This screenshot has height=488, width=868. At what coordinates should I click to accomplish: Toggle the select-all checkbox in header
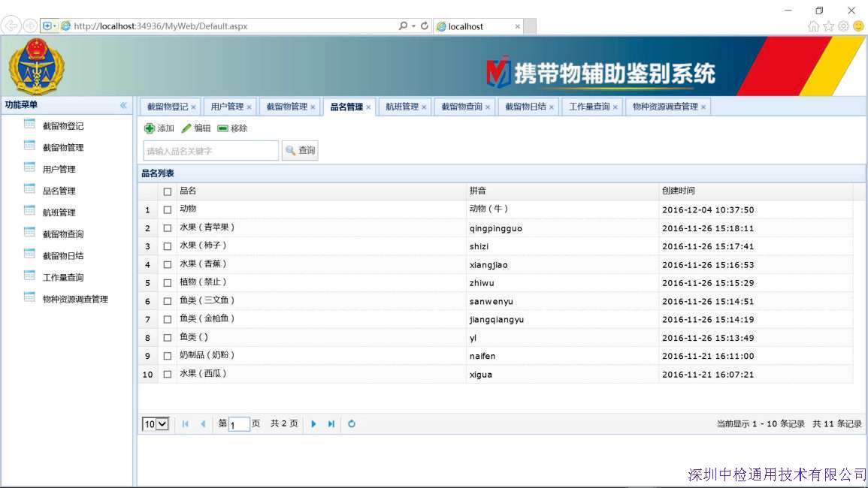[167, 191]
